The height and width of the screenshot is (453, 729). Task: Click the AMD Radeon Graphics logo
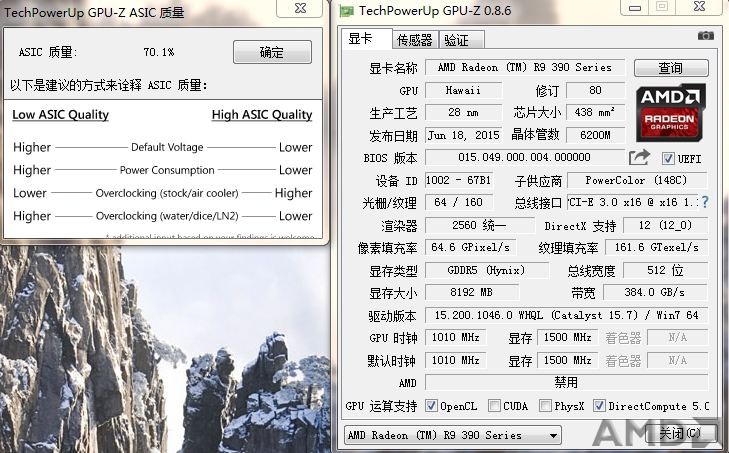tap(669, 113)
